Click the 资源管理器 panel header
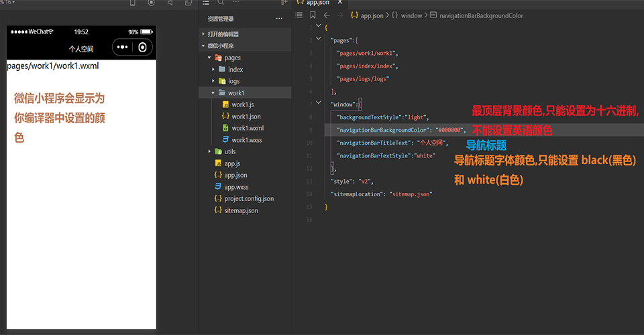This screenshot has width=644, height=335. (x=221, y=19)
